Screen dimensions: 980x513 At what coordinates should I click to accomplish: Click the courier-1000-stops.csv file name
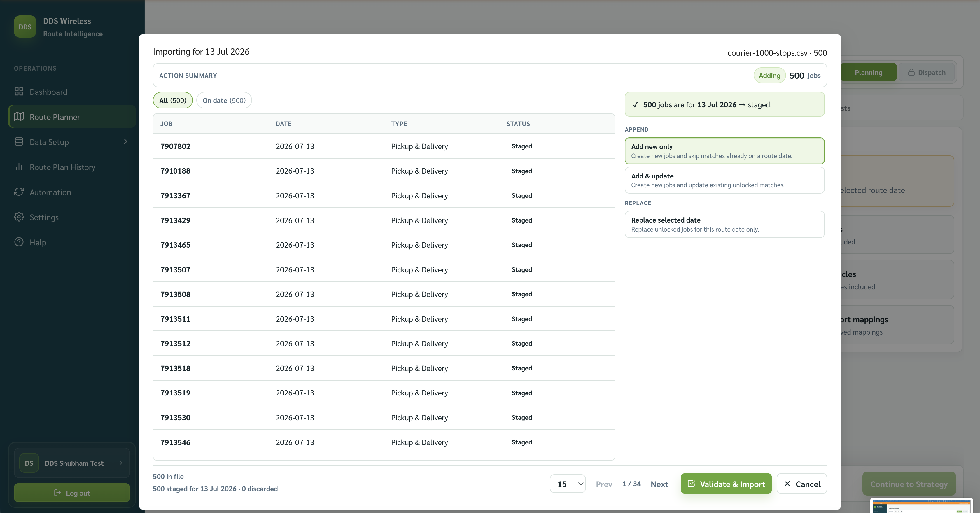point(767,53)
